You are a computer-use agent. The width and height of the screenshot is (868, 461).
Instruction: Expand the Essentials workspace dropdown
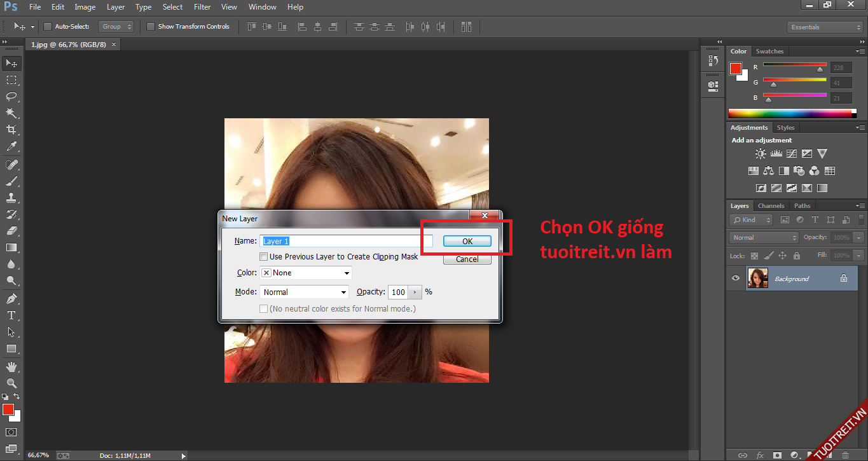point(824,27)
